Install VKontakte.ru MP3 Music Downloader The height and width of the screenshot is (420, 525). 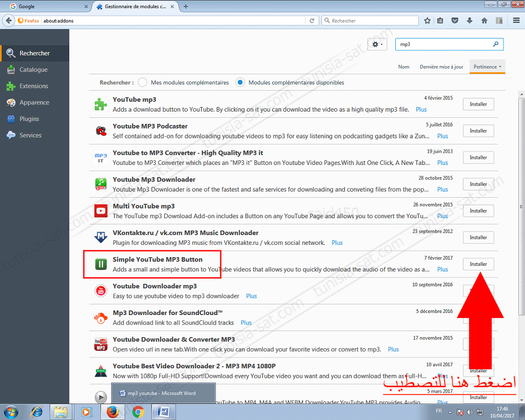pyautogui.click(x=478, y=238)
